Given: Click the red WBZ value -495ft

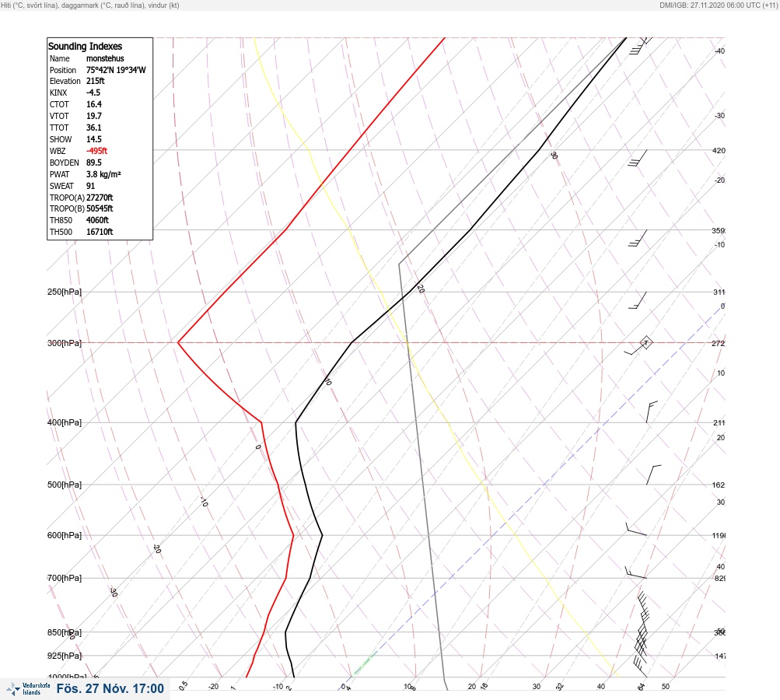Looking at the screenshot, I should pos(96,151).
